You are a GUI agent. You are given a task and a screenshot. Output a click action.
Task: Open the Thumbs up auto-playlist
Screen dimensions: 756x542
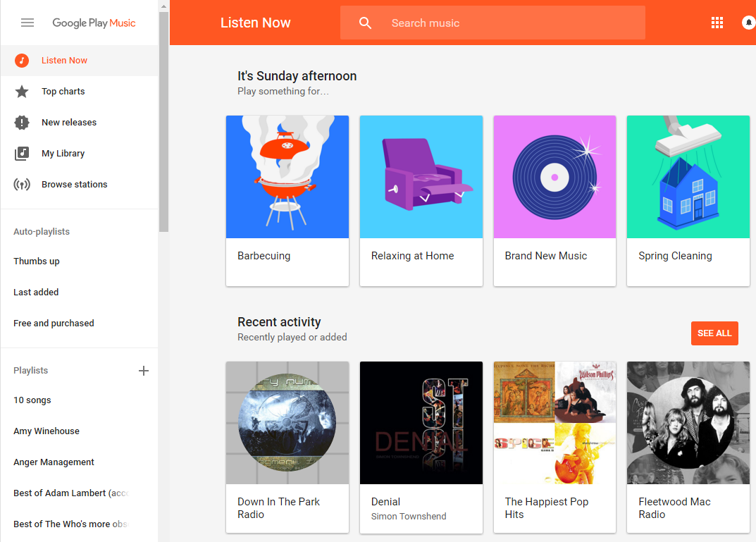point(37,261)
